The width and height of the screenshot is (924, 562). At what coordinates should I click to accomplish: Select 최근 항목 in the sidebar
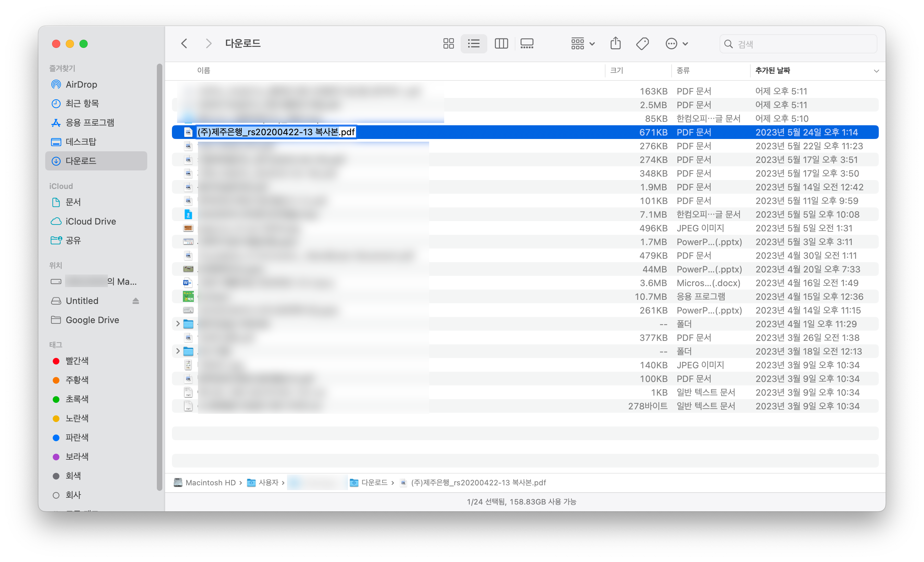tap(82, 103)
